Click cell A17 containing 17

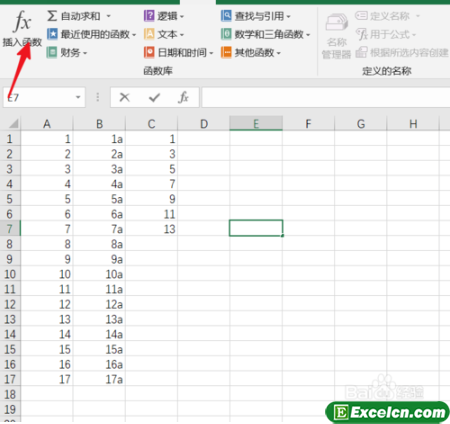tap(47, 379)
